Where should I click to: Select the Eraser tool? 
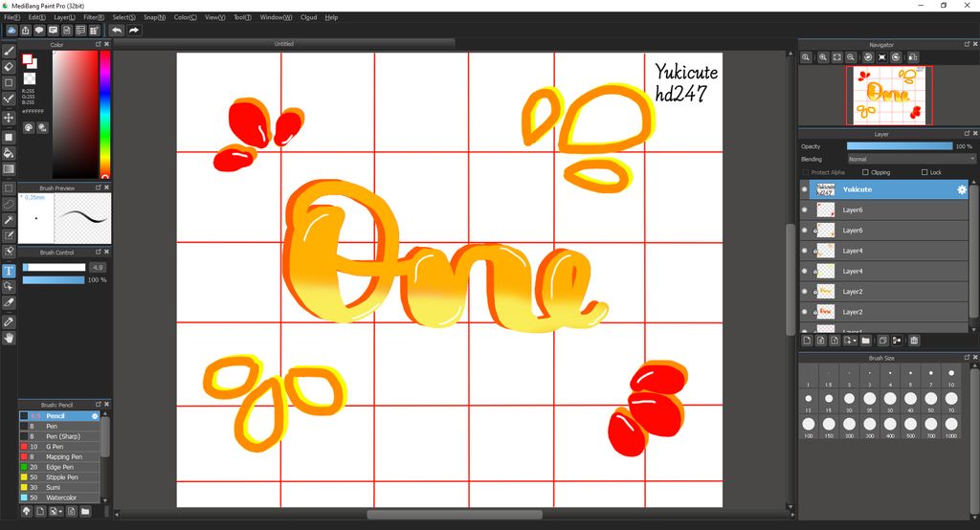tap(9, 66)
